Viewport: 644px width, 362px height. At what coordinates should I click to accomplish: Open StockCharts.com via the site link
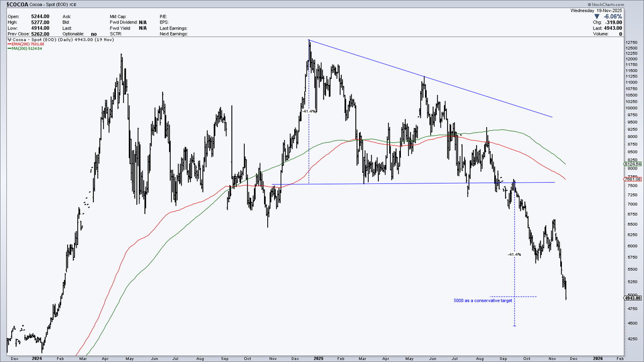[608, 4]
